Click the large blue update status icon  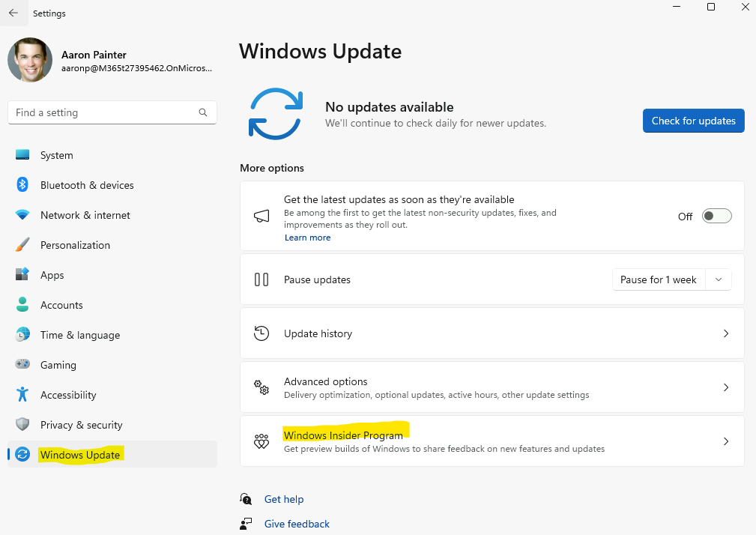tap(275, 114)
